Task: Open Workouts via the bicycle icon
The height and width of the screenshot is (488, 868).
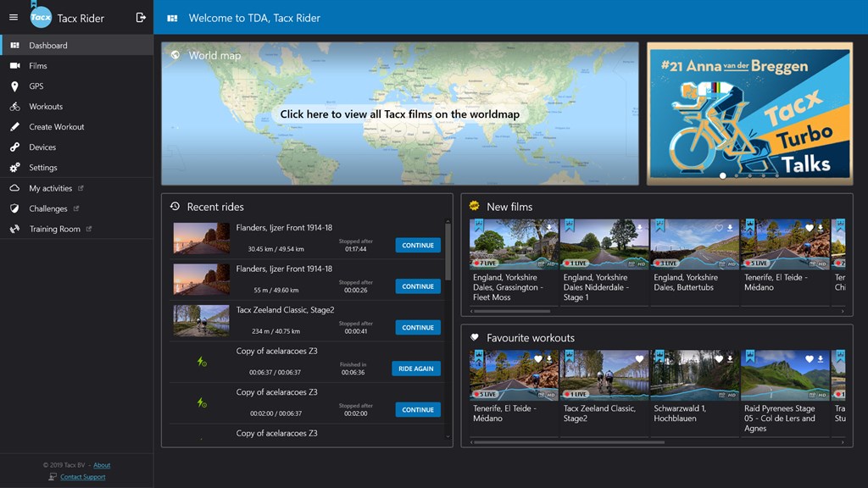Action: 15,106
